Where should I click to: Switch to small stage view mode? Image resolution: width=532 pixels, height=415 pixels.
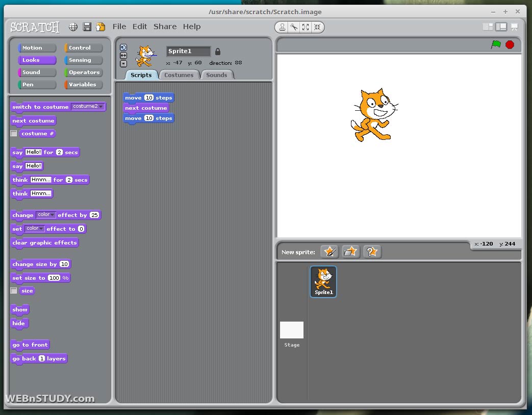[488, 27]
